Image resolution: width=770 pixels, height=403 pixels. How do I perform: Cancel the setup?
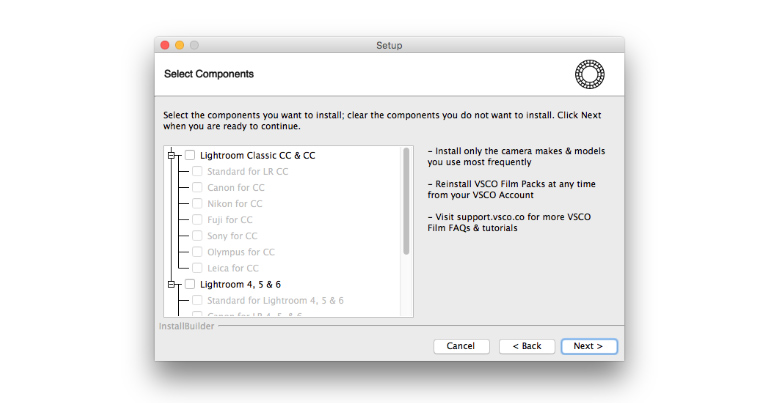[460, 346]
